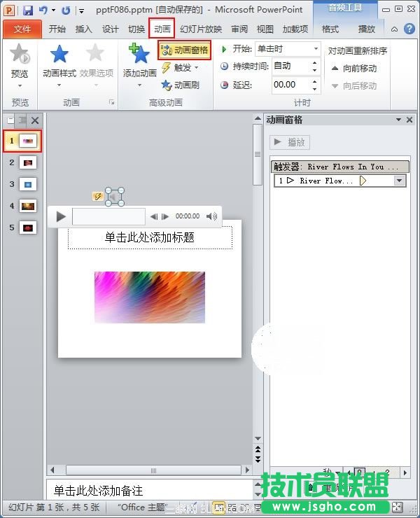Click the 预览 animation preview star icon
The height and width of the screenshot is (518, 420).
(x=20, y=54)
